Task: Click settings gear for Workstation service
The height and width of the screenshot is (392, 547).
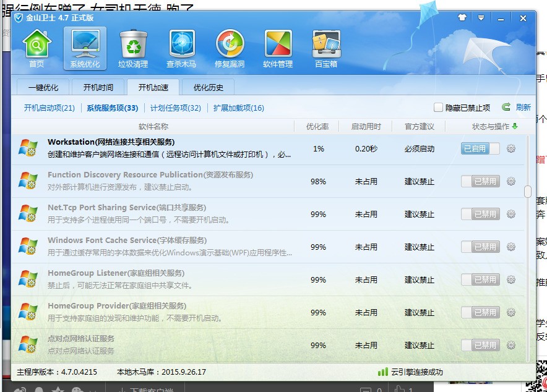Action: [x=511, y=148]
